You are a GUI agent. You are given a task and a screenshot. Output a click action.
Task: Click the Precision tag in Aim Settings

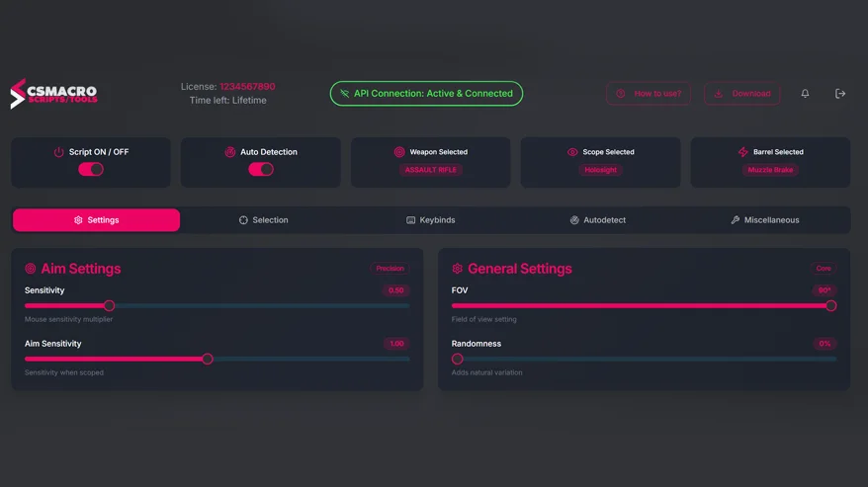tap(390, 269)
